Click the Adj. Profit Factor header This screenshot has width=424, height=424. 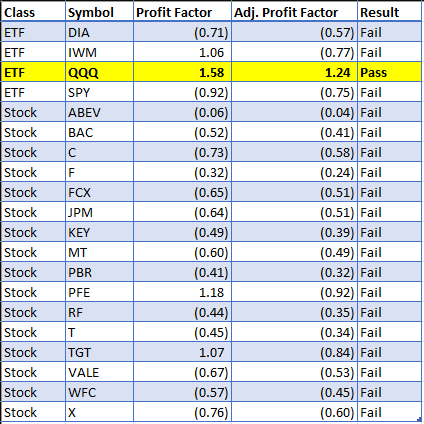pyautogui.click(x=294, y=12)
